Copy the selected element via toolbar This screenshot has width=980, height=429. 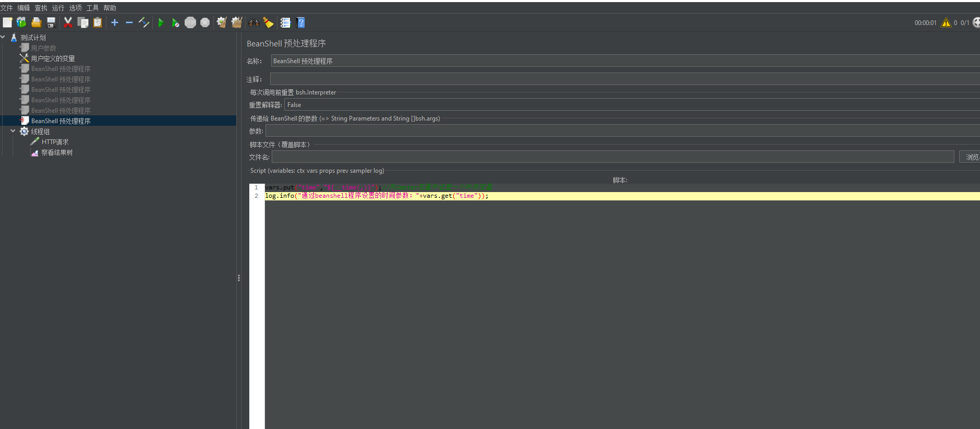coord(83,22)
